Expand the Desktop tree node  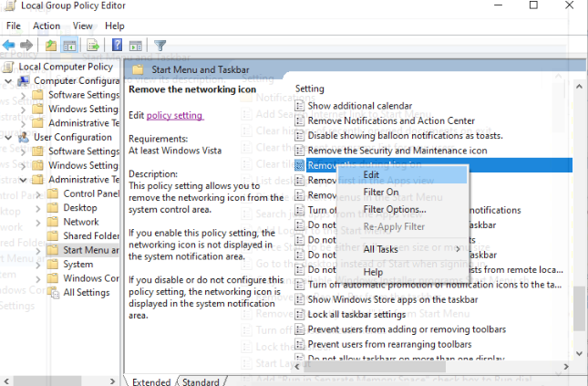coord(38,208)
